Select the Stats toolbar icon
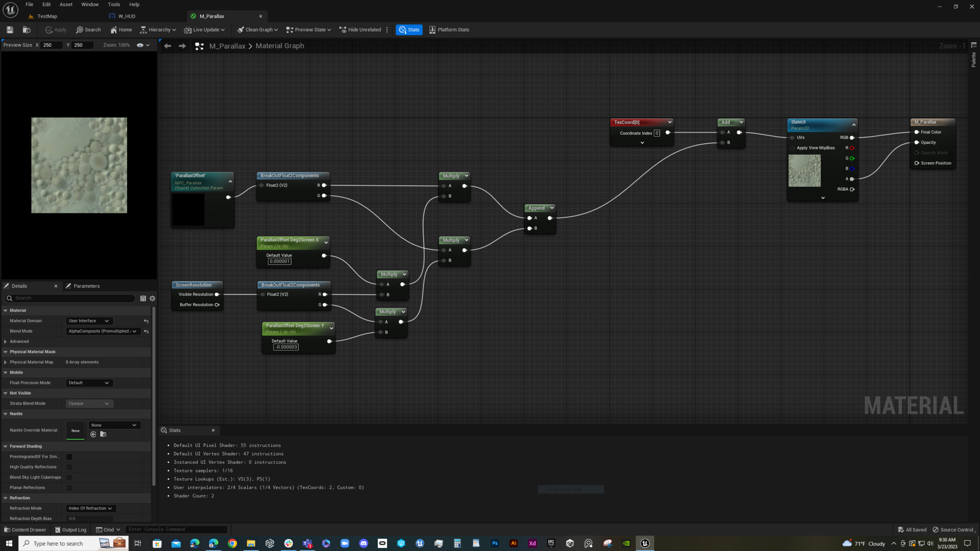This screenshot has height=551, width=980. tap(409, 30)
